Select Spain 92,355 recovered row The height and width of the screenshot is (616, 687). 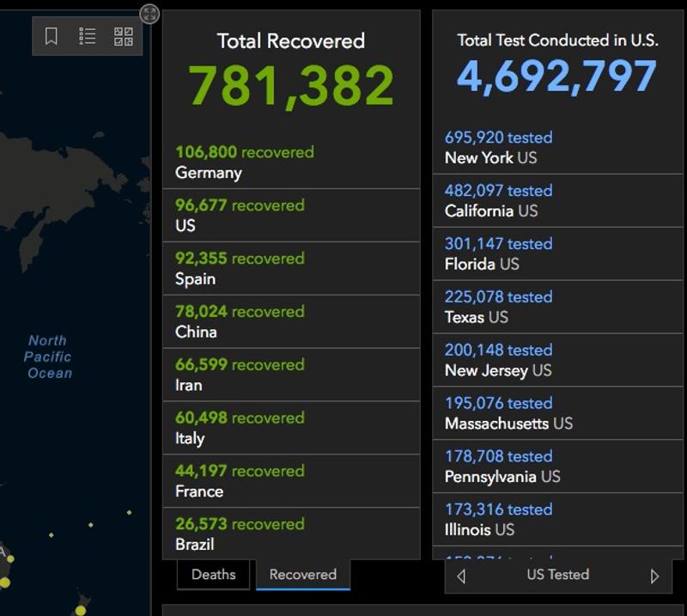click(x=291, y=268)
